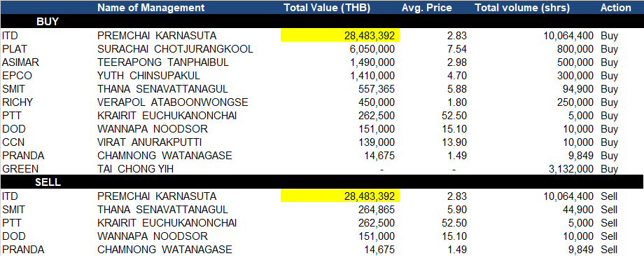
Task: Select the 'Total volume (shrs)' column header
Action: pyautogui.click(x=522, y=8)
